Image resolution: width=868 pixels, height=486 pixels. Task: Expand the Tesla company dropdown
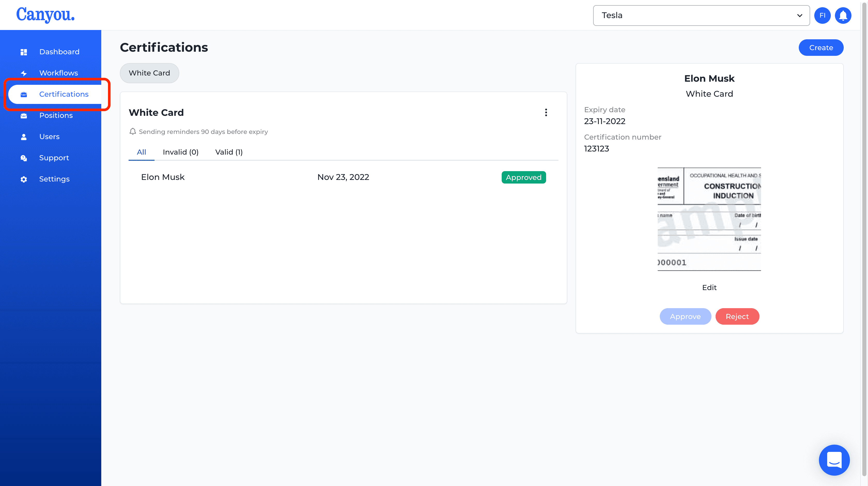click(701, 16)
